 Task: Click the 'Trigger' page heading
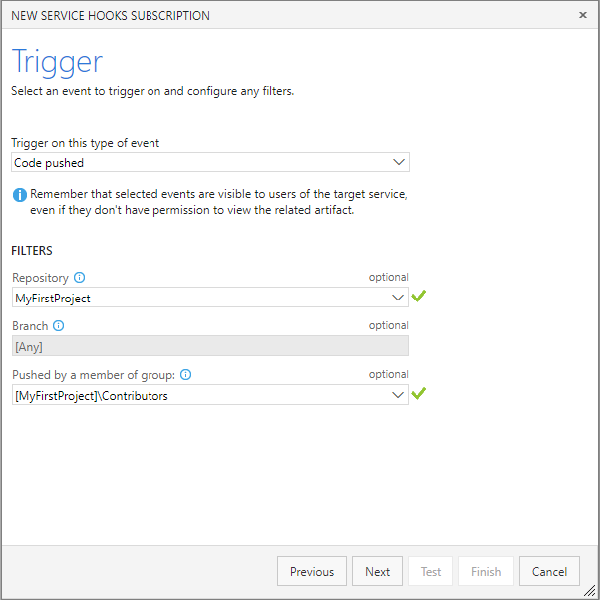(x=57, y=62)
